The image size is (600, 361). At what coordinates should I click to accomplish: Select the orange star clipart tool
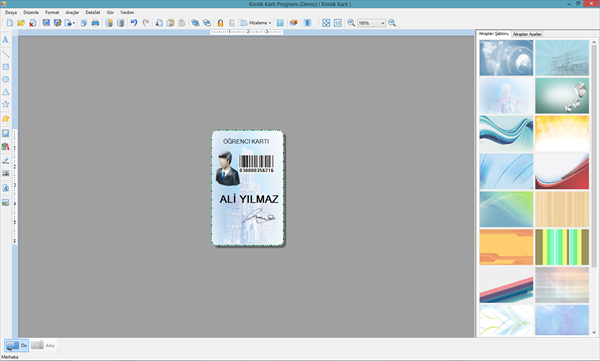(x=5, y=119)
